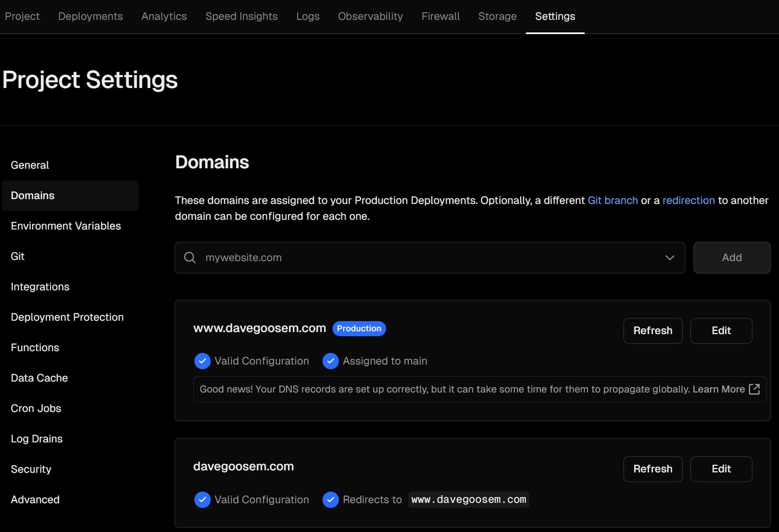Image resolution: width=779 pixels, height=532 pixels.
Task: Go to Cron Jobs settings
Action: tap(36, 408)
